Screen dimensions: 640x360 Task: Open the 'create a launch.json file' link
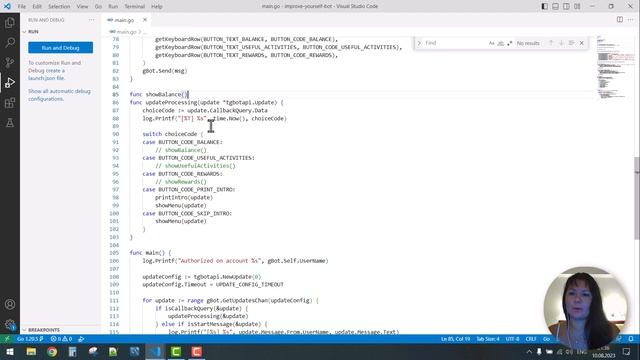[x=46, y=74]
